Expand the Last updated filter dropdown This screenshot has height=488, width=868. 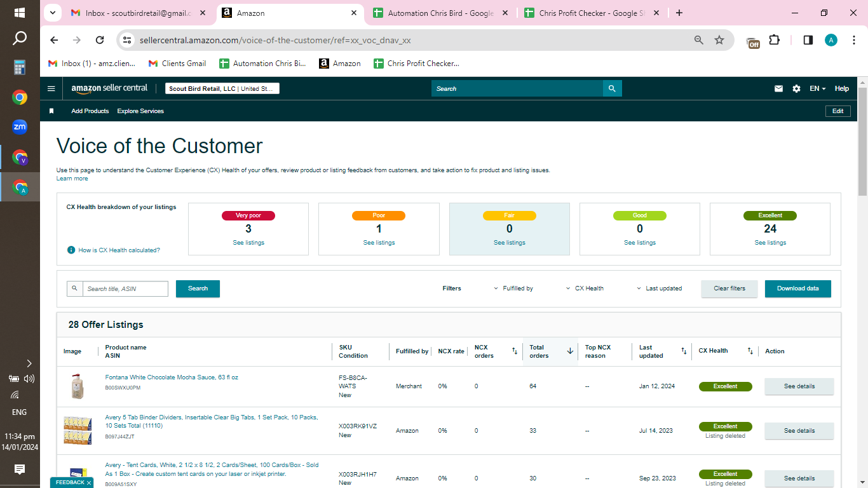coord(659,288)
